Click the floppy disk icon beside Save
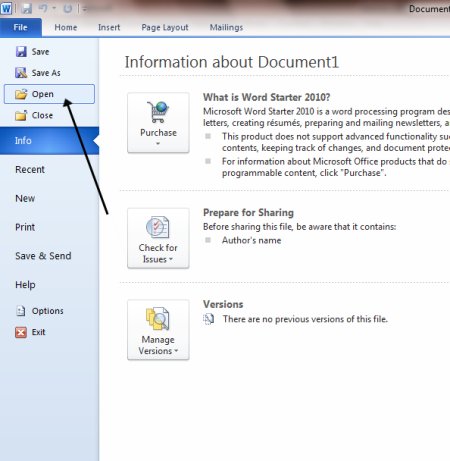The width and height of the screenshot is (450, 461). pos(21,52)
